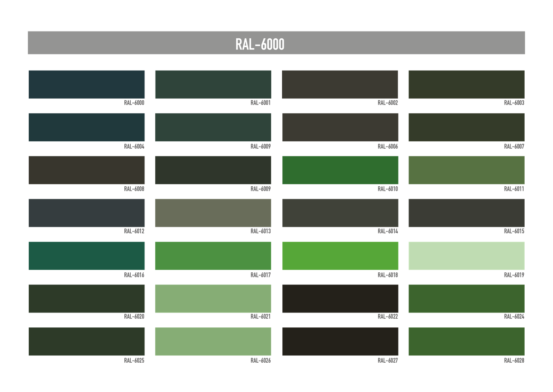Click the RAL-6010 grass green swatch
The width and height of the screenshot is (553, 392).
[x=340, y=170]
